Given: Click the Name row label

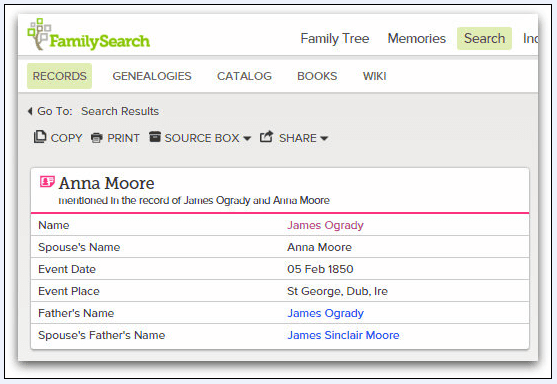Looking at the screenshot, I should pyautogui.click(x=54, y=225).
